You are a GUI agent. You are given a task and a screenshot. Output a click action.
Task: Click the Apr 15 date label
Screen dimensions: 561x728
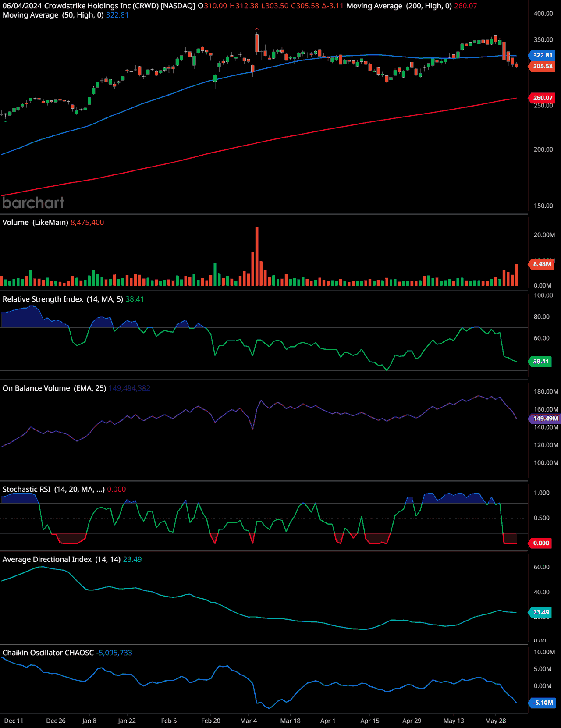click(x=370, y=721)
